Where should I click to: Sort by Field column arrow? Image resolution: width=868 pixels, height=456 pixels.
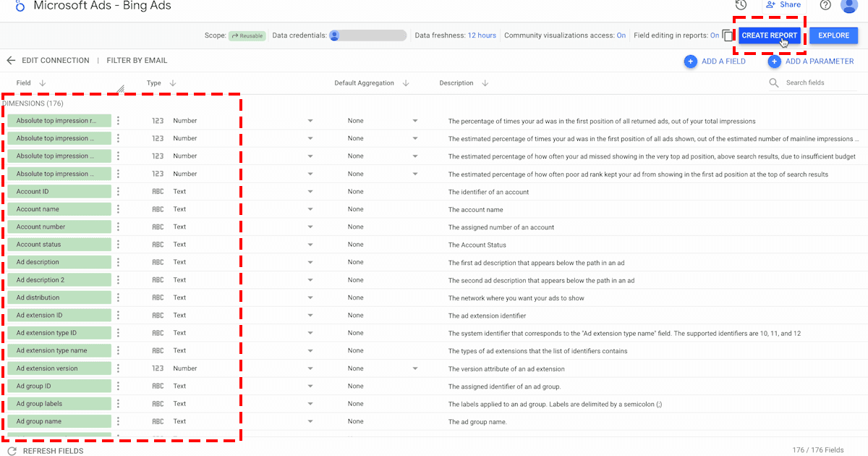click(x=42, y=83)
